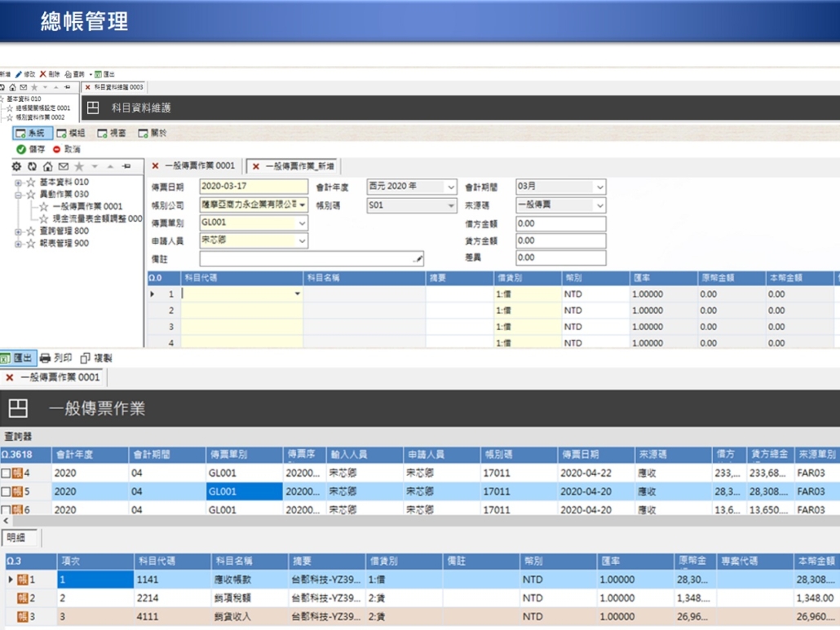840x630 pixels.
Task: Click the top panel envelope icon
Action: (x=24, y=86)
